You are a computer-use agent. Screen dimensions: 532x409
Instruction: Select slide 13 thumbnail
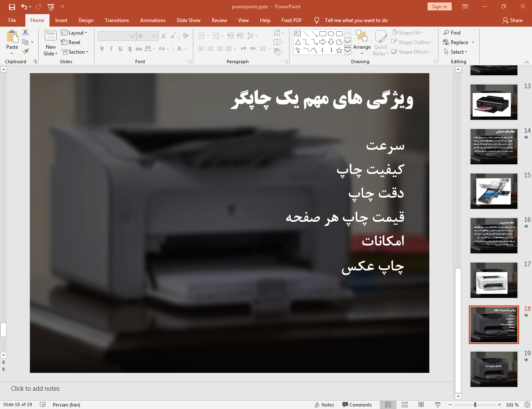coord(494,102)
